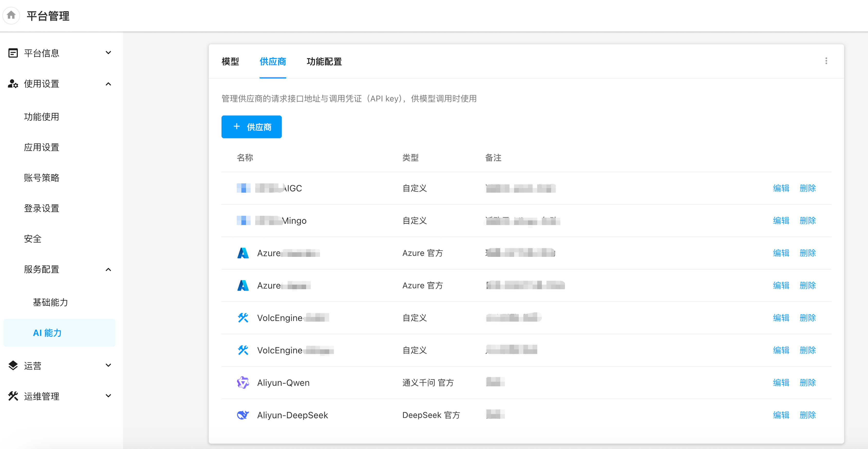Click the Aliyun-Qwen provider icon
The width and height of the screenshot is (868, 449).
pos(243,382)
